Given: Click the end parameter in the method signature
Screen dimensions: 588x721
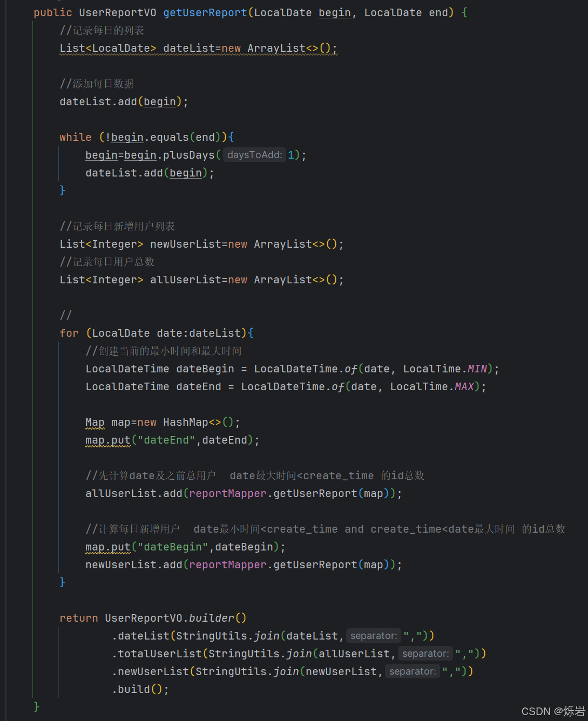Looking at the screenshot, I should pos(438,12).
